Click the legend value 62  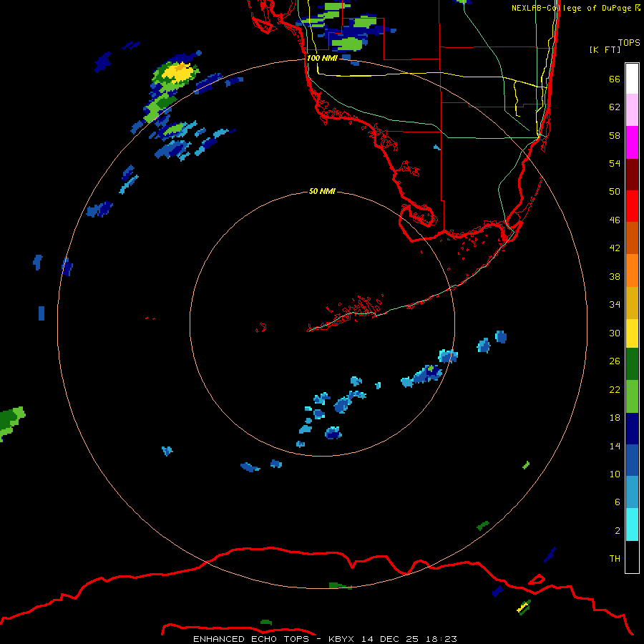pyautogui.click(x=615, y=107)
